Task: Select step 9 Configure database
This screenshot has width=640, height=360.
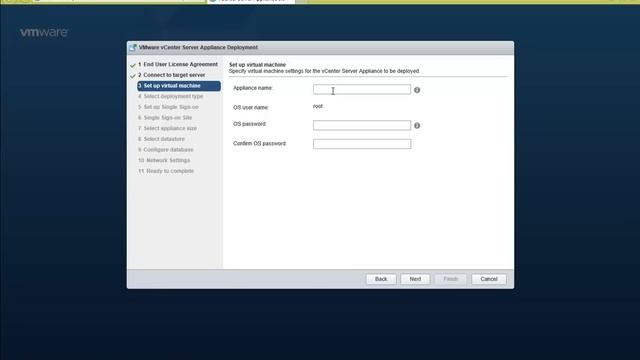Action: point(166,150)
